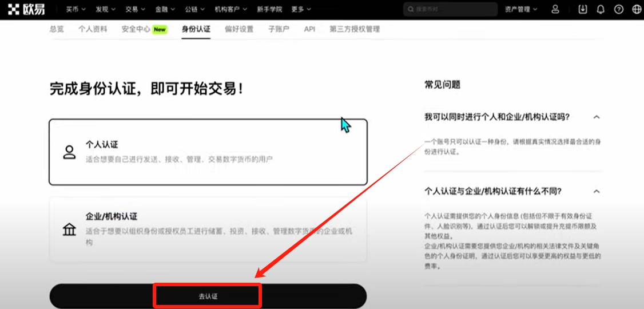The image size is (644, 309).
Task: Collapse the 个人认证与企业/机构认证有什么不同 question
Action: [x=597, y=191]
